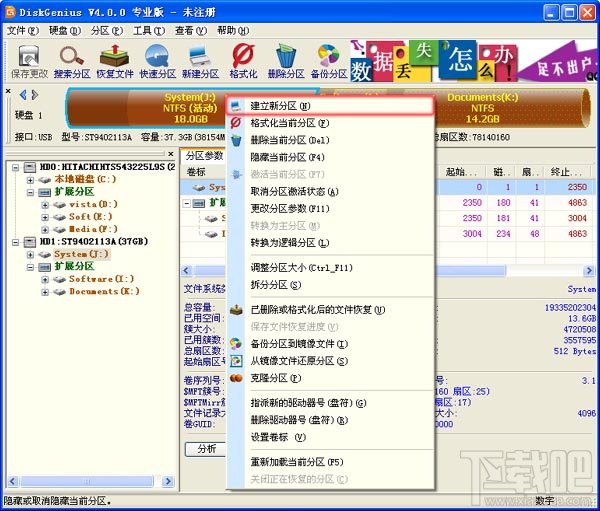Viewport: 600px width, 511px height.
Task: Choose 建立新分区(N) from context menu
Action: click(330, 106)
